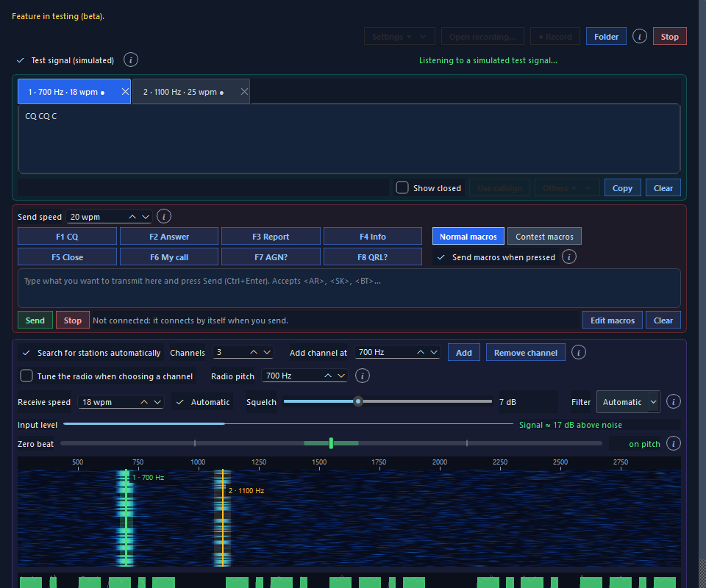Stop transmitting with red Stop button
The height and width of the screenshot is (588, 706).
(x=73, y=320)
